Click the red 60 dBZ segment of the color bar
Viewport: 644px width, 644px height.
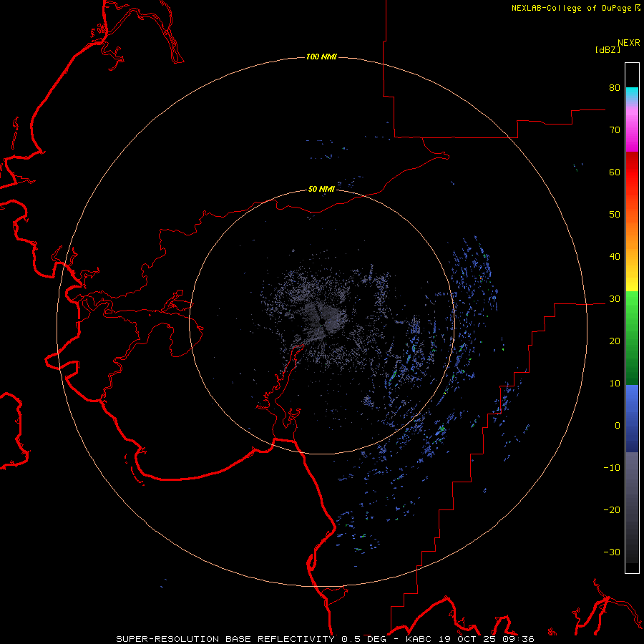632,172
